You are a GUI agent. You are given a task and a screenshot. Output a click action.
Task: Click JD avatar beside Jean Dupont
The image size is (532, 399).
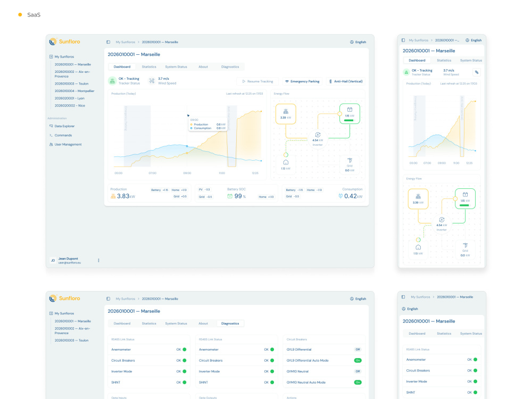tap(53, 261)
